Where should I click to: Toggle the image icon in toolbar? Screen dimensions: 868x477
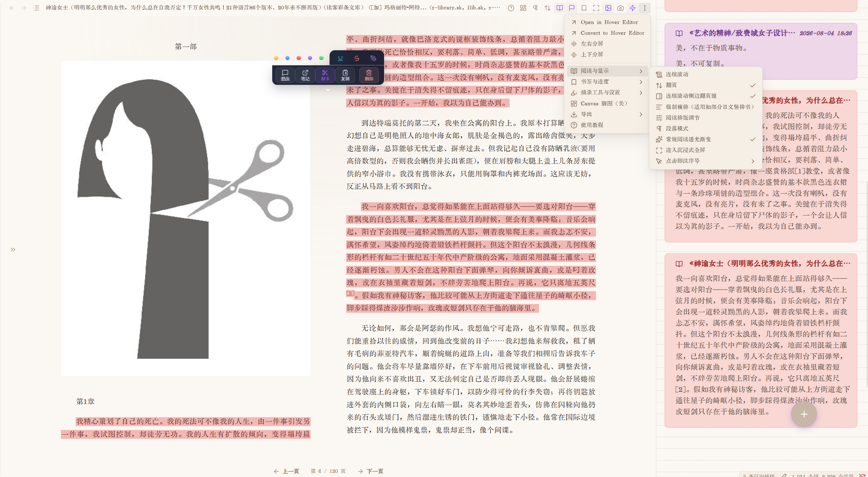[608, 8]
